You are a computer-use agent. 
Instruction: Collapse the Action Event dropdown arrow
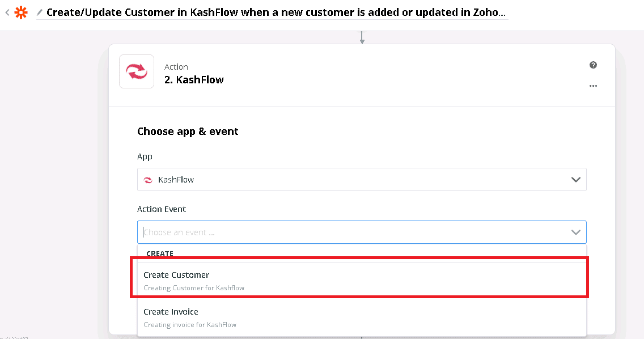click(x=576, y=232)
